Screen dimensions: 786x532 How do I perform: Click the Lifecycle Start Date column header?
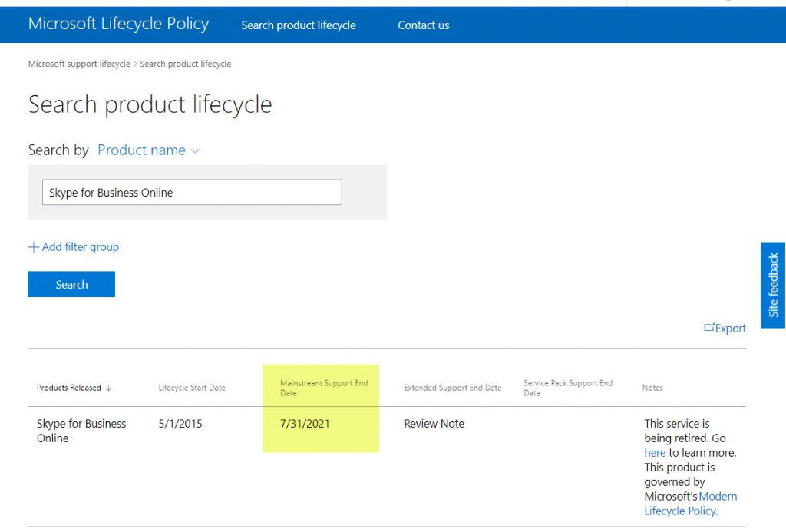pos(192,388)
